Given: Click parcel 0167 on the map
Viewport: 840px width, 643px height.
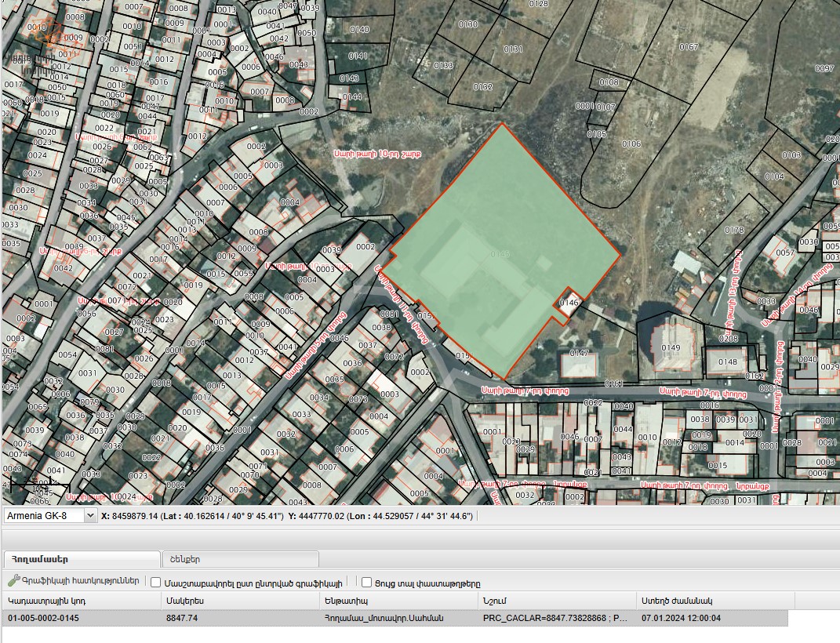Looking at the screenshot, I should (689, 47).
